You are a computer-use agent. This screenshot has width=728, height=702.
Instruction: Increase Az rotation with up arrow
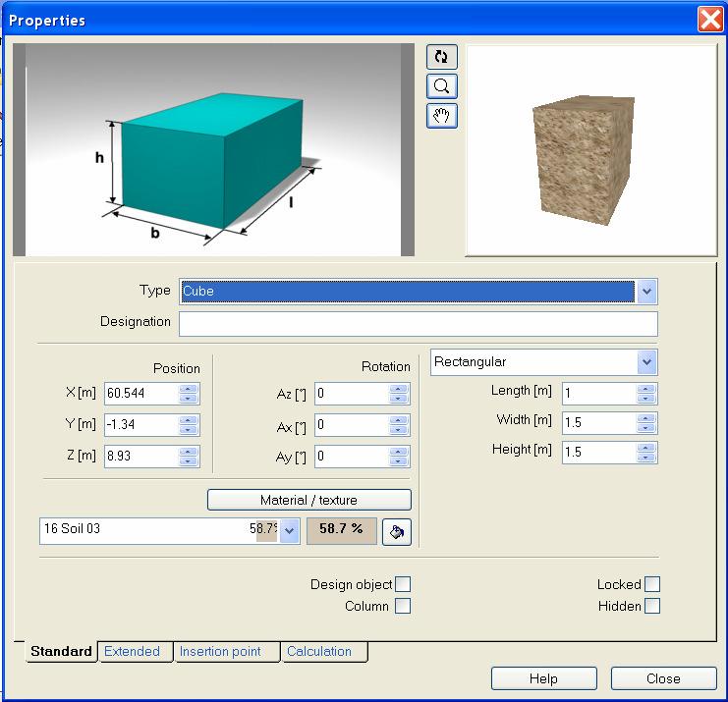[398, 389]
